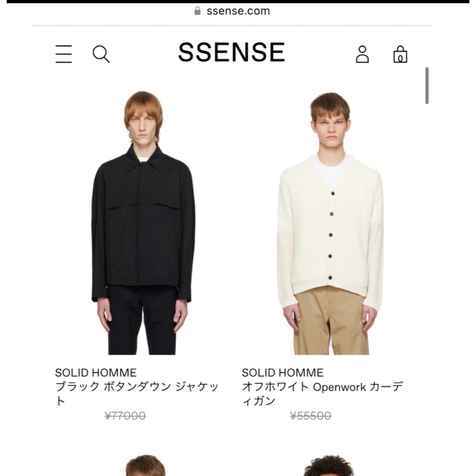Image resolution: width=476 pixels, height=476 pixels.
Task: Open the partially visible bottom-left product
Action: point(145,465)
